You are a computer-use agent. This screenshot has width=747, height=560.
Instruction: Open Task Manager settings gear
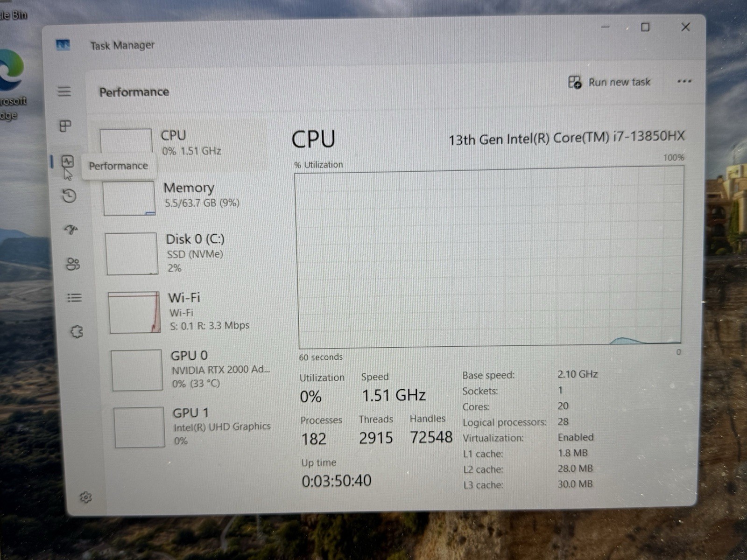[x=85, y=497]
